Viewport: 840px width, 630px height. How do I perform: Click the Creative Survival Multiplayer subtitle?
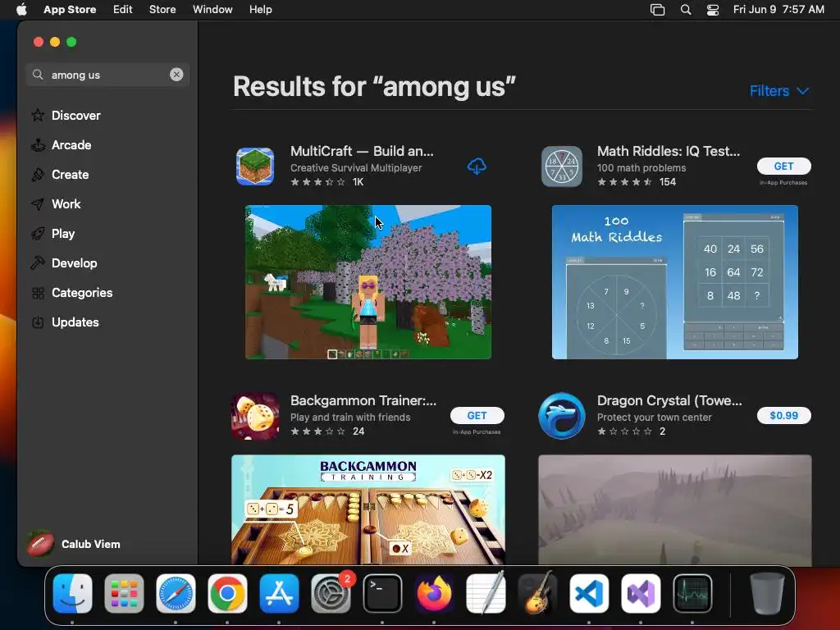[x=356, y=167]
